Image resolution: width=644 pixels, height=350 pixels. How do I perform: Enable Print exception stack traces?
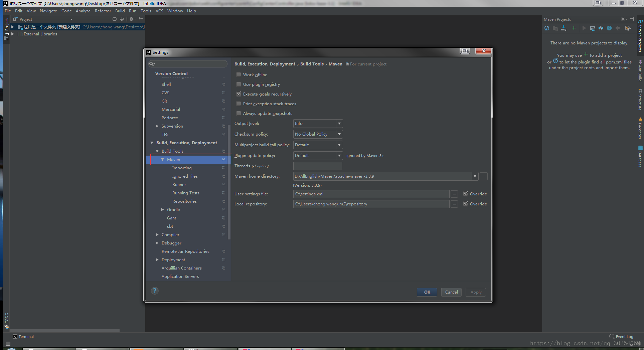click(x=238, y=104)
